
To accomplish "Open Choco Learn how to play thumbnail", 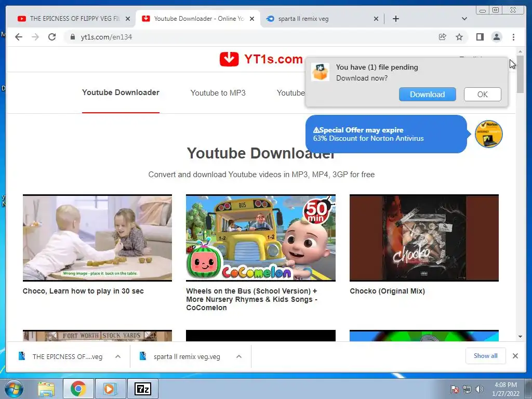I will pos(97,238).
